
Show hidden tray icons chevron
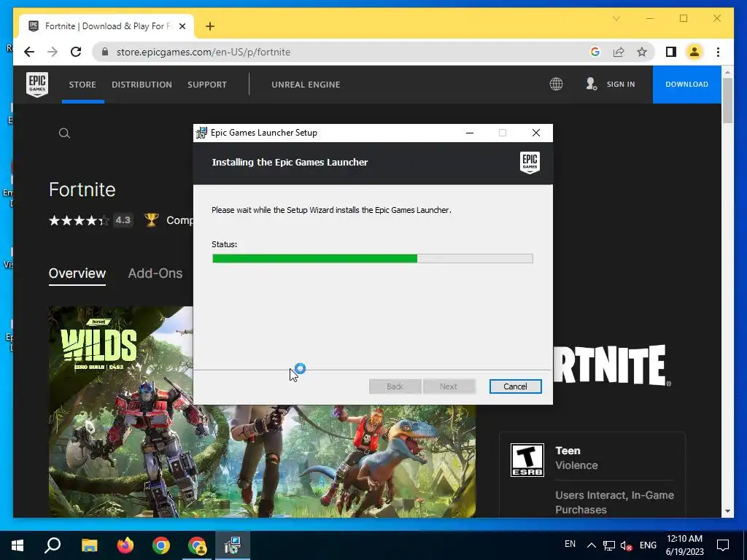point(591,545)
